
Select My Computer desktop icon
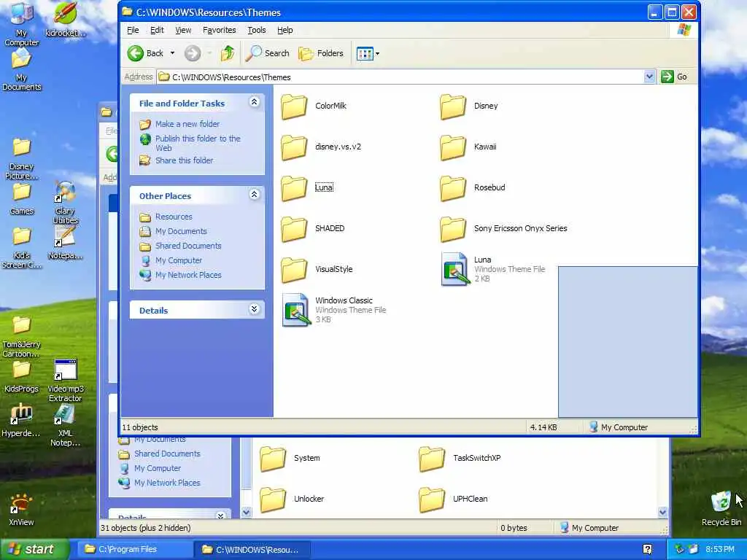click(21, 24)
